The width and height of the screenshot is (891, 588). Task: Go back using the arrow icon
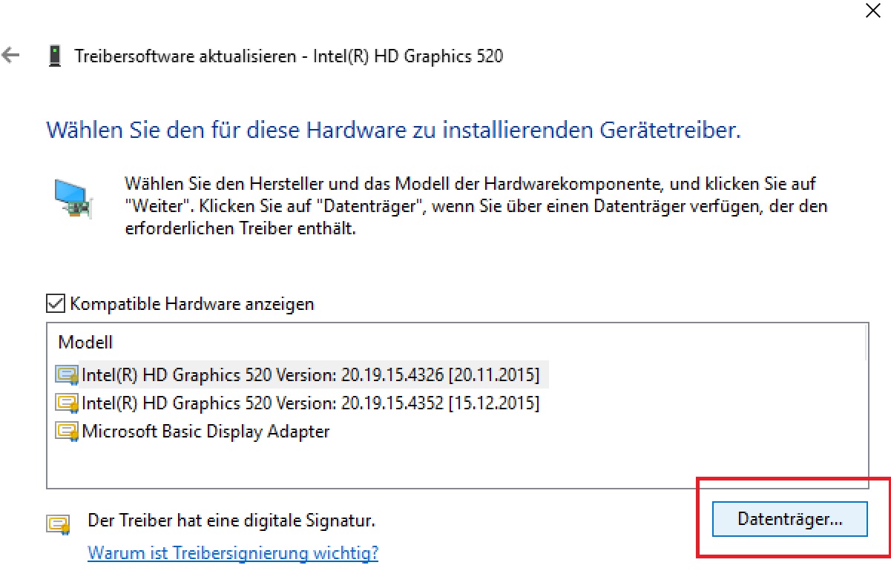pyautogui.click(x=11, y=56)
